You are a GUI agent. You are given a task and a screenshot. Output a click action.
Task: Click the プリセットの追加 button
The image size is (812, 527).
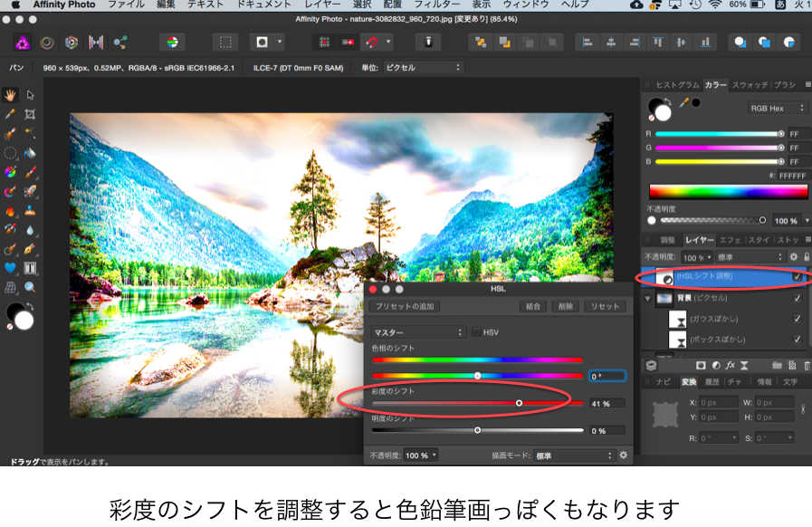point(405,307)
